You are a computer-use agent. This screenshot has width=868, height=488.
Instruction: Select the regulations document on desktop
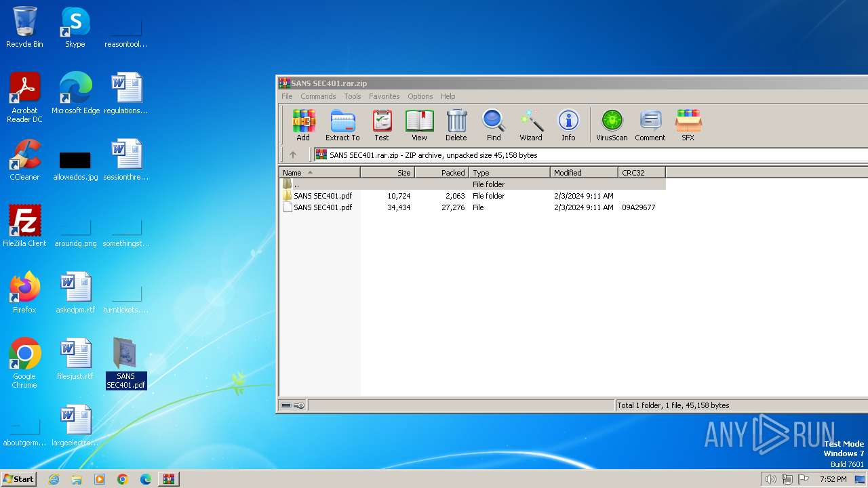[126, 94]
